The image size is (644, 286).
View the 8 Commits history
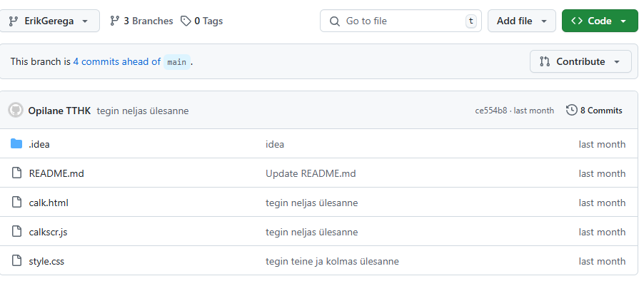pos(594,111)
